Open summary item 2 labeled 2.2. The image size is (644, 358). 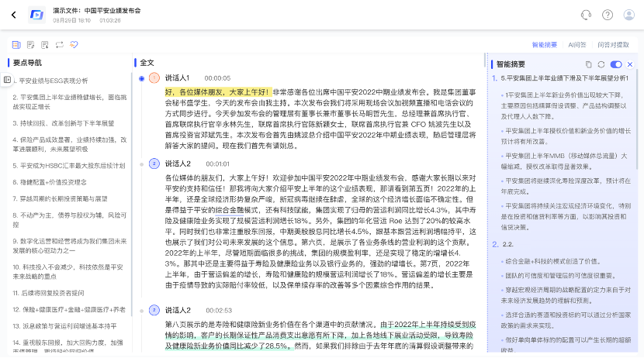507,244
